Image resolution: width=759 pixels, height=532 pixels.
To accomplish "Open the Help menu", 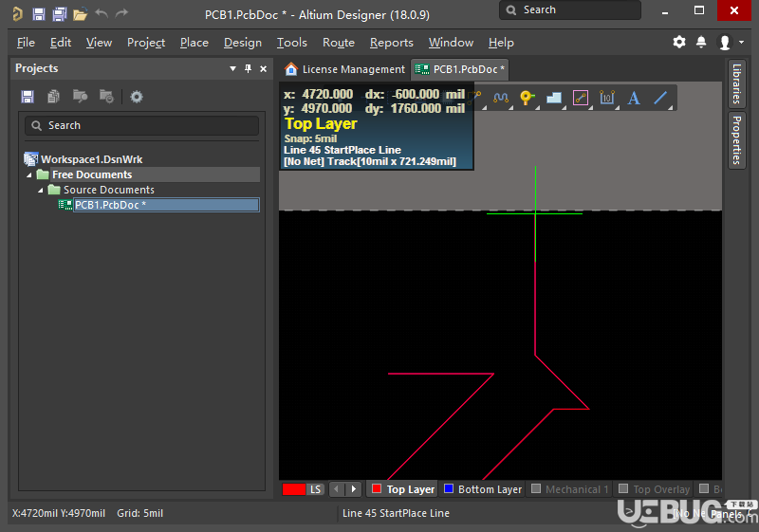I will click(x=501, y=43).
